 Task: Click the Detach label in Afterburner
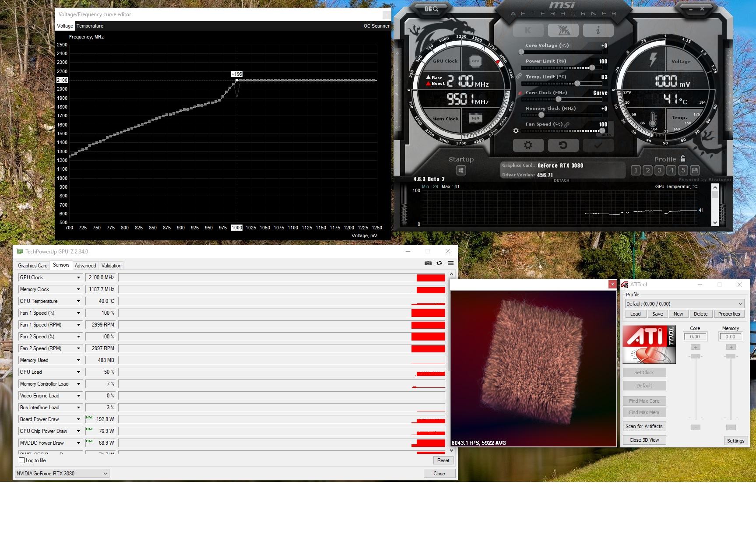pos(562,180)
